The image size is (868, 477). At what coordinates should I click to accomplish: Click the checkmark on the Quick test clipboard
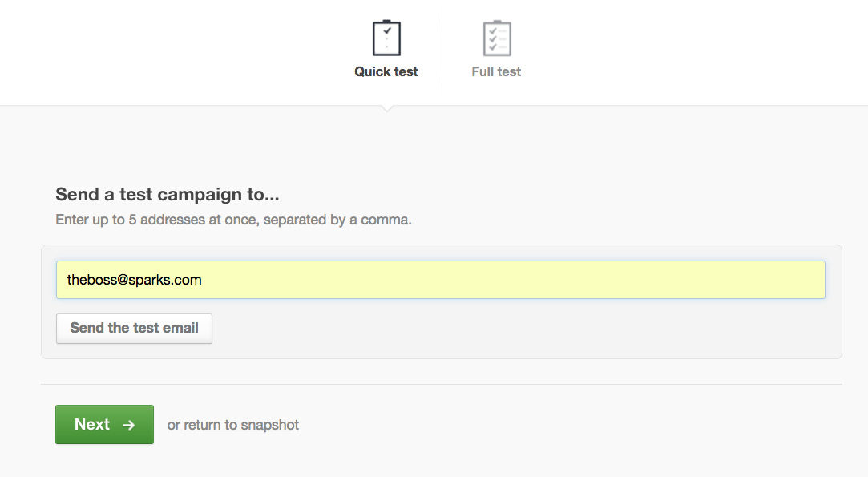tap(387, 31)
